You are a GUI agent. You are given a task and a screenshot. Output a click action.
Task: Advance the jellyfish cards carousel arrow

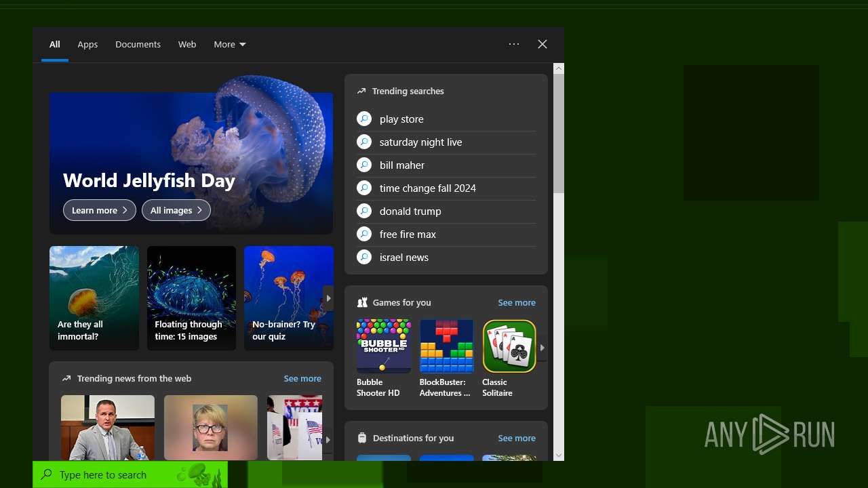[x=328, y=298]
